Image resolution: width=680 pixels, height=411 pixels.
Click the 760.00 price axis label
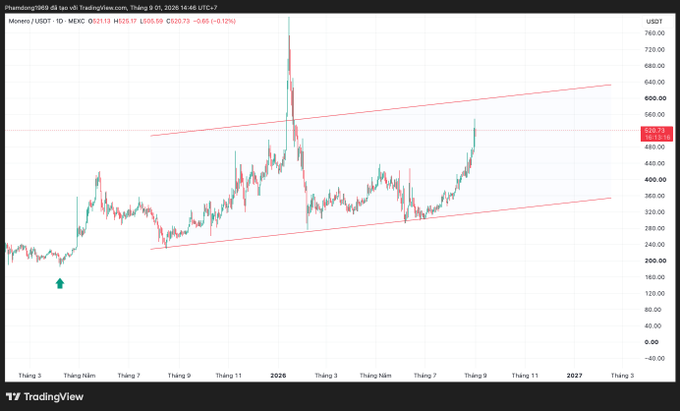[655, 33]
